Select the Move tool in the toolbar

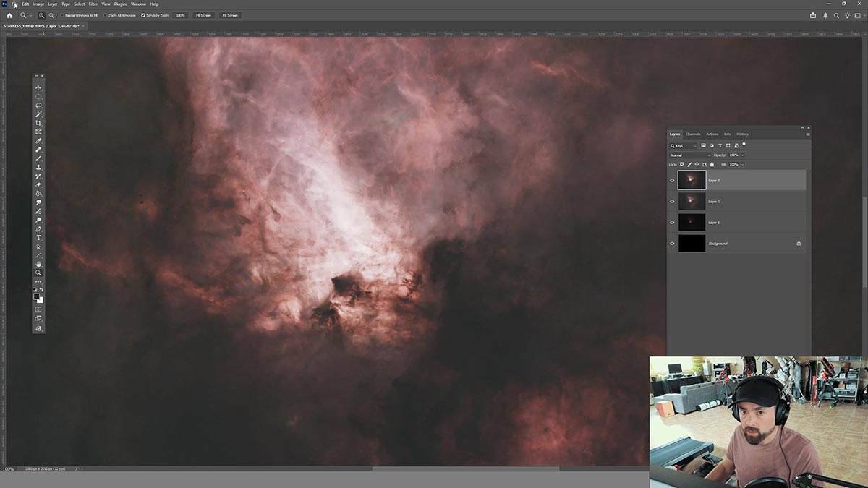click(38, 88)
